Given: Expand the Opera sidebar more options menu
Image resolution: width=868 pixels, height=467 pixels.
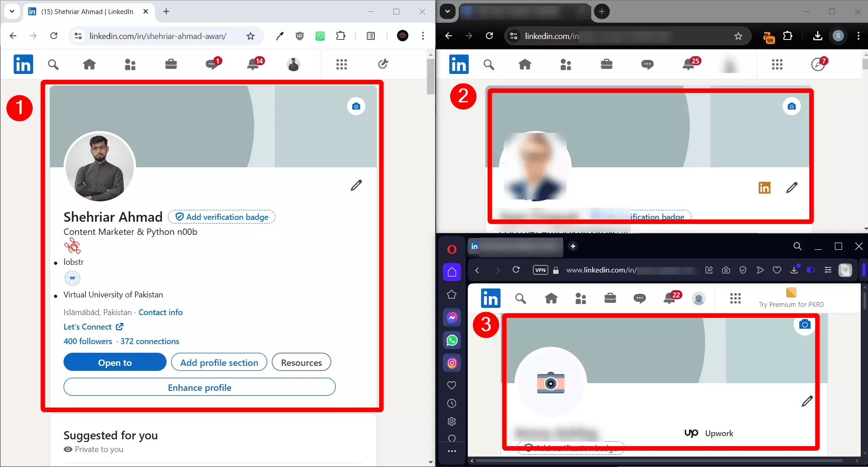Looking at the screenshot, I should pos(452,451).
